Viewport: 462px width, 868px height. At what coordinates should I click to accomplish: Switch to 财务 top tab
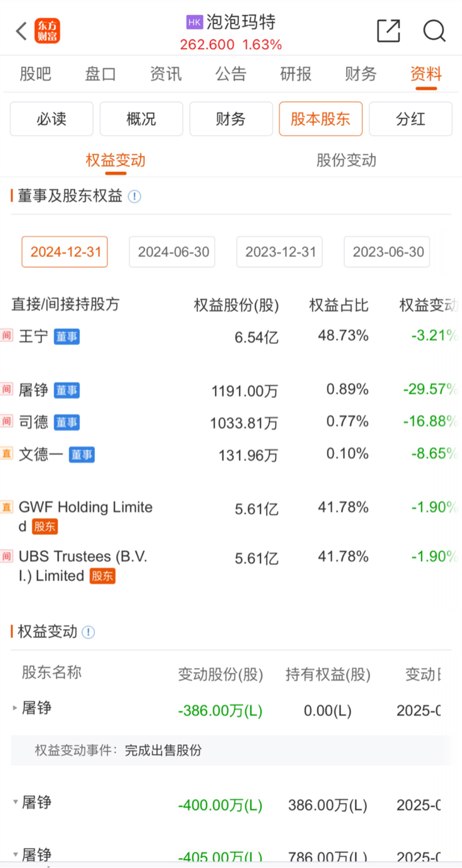pyautogui.click(x=361, y=74)
